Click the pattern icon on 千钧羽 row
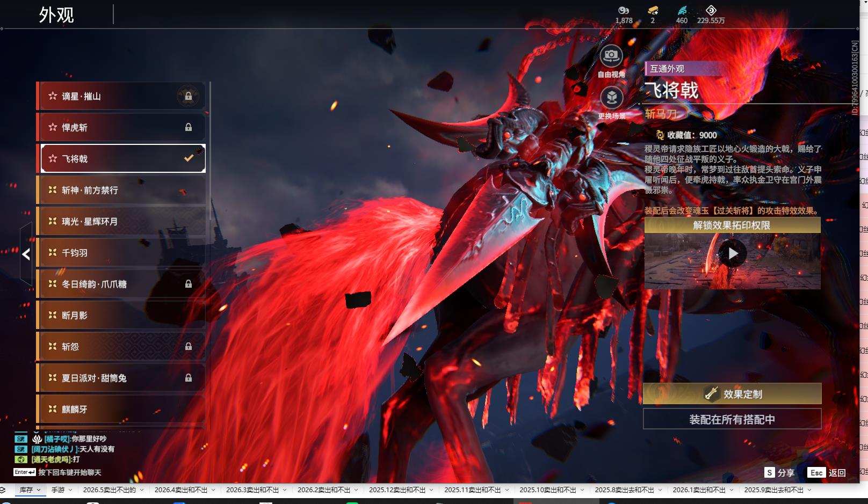The height and width of the screenshot is (504, 868). (53, 253)
